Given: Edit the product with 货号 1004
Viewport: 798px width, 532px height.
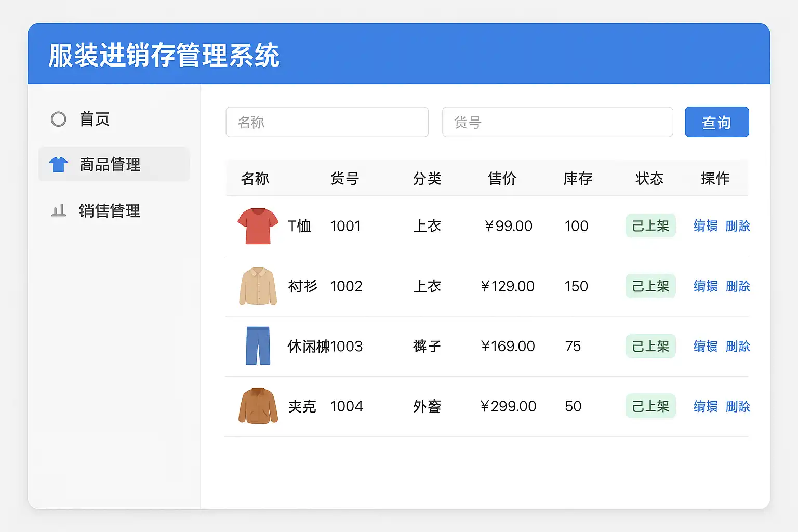Looking at the screenshot, I should click(x=706, y=406).
